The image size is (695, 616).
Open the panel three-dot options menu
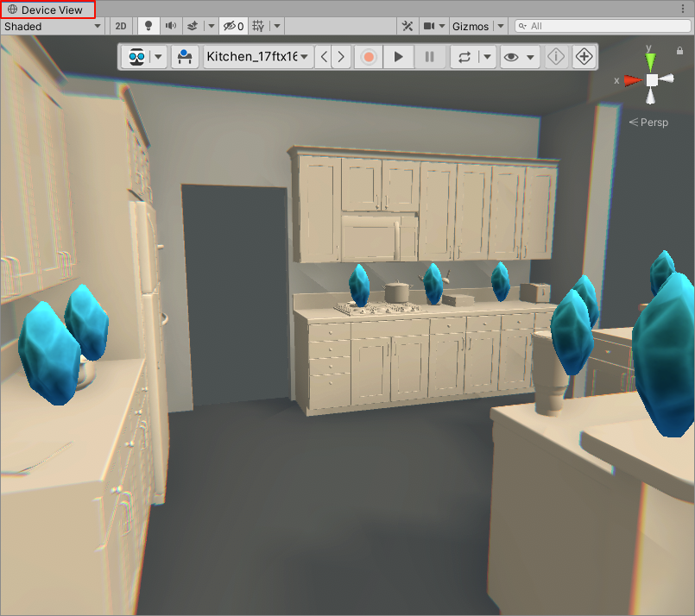click(x=682, y=9)
